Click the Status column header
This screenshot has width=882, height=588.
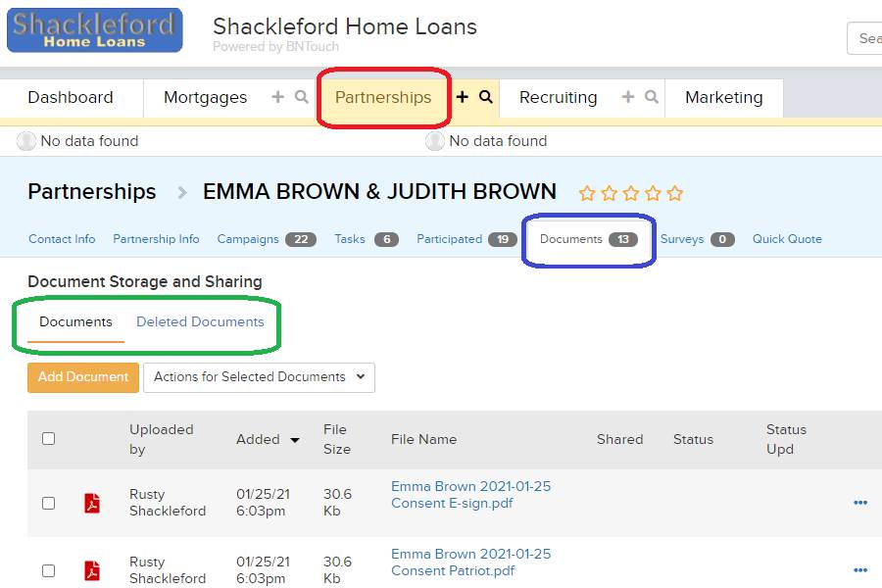pos(693,439)
